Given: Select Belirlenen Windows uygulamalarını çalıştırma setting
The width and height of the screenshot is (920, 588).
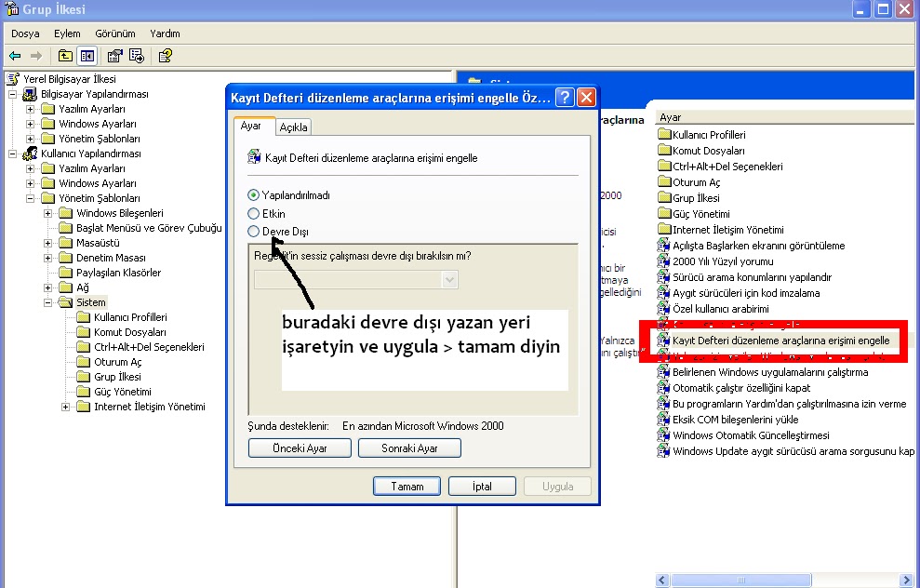Looking at the screenshot, I should tap(763, 373).
